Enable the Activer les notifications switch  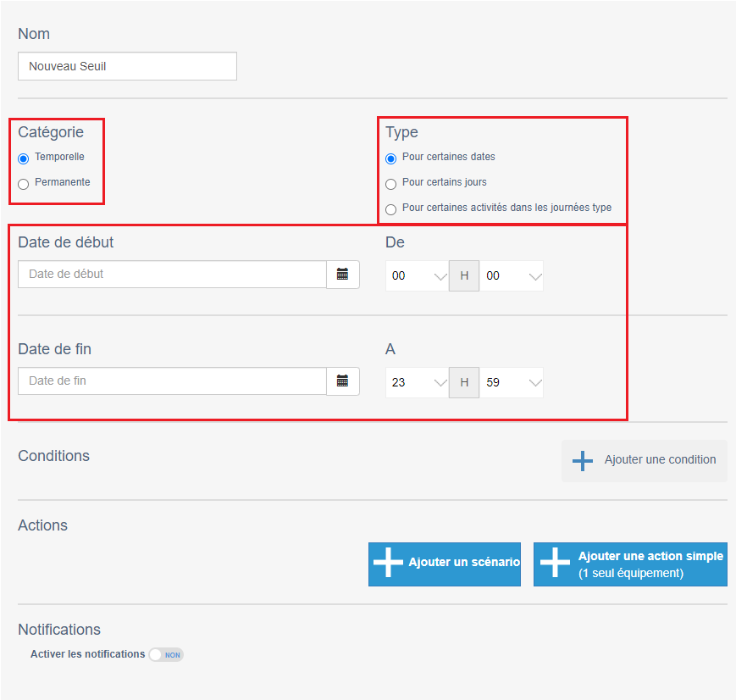pos(166,654)
